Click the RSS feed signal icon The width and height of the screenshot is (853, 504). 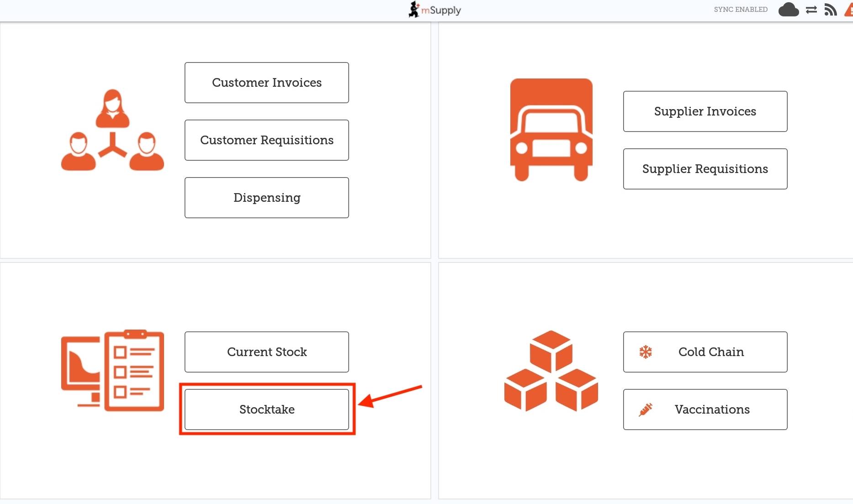830,10
